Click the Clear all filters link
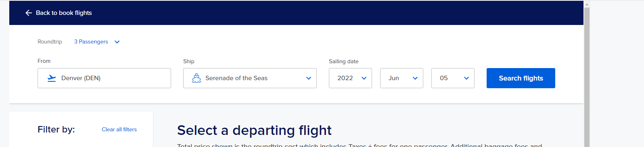This screenshot has height=147, width=644. [119, 129]
